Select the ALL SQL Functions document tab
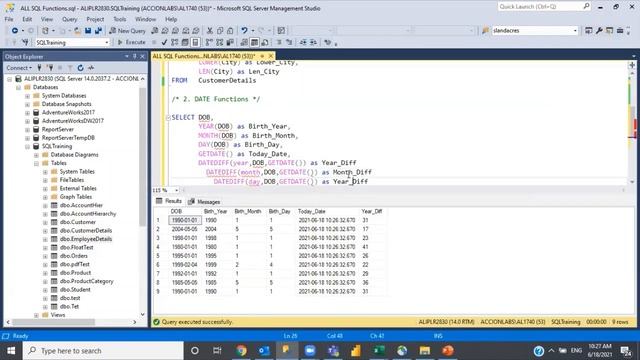 click(204, 56)
